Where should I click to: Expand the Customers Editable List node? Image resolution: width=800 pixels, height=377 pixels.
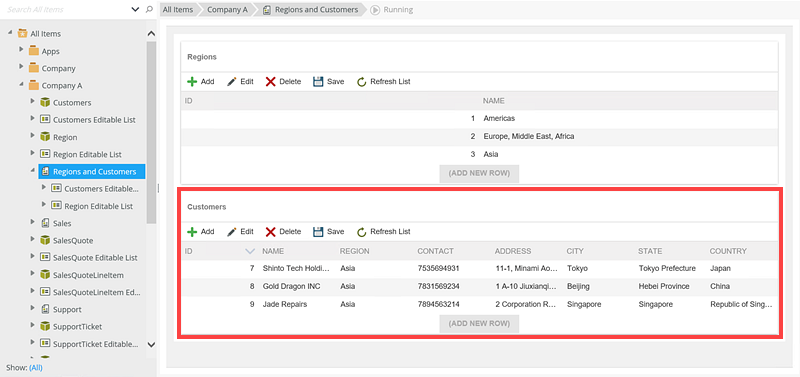click(33, 119)
